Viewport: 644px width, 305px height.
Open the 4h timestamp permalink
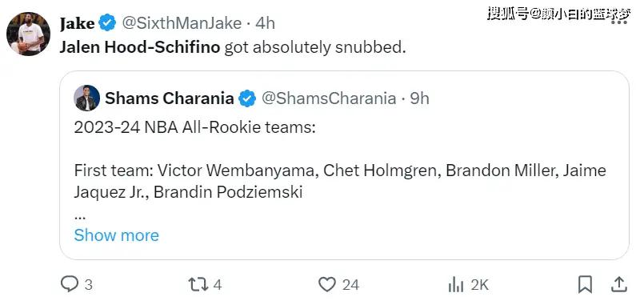pos(265,23)
